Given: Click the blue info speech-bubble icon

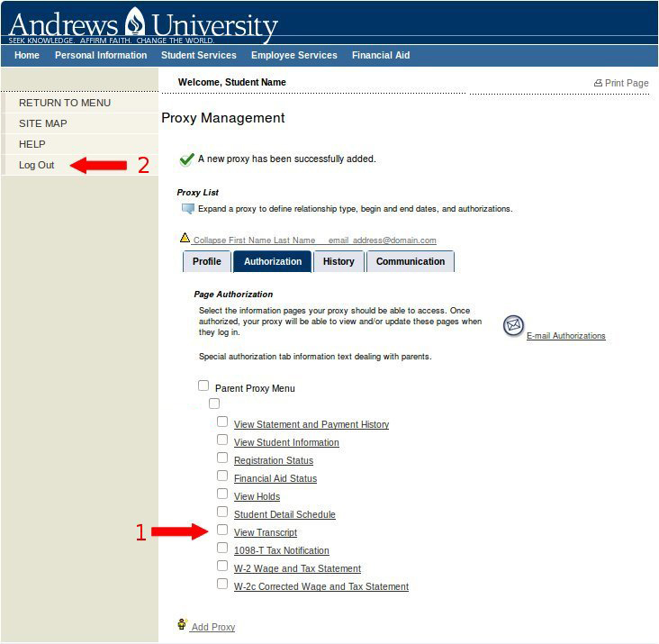Looking at the screenshot, I should (188, 208).
